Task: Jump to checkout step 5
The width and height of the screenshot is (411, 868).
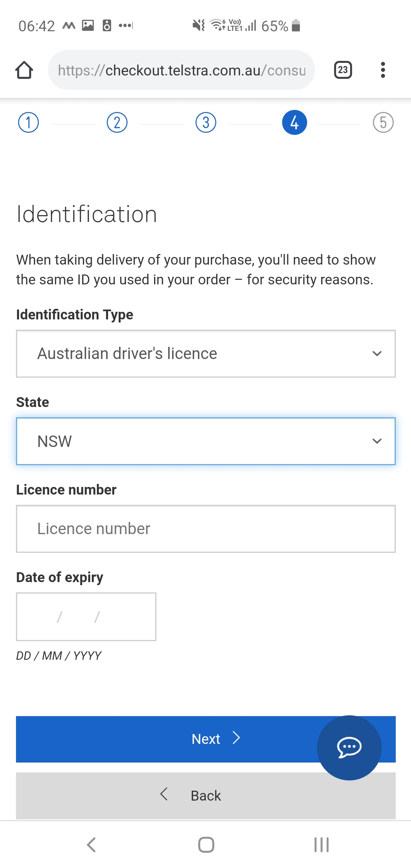Action: pyautogui.click(x=383, y=123)
